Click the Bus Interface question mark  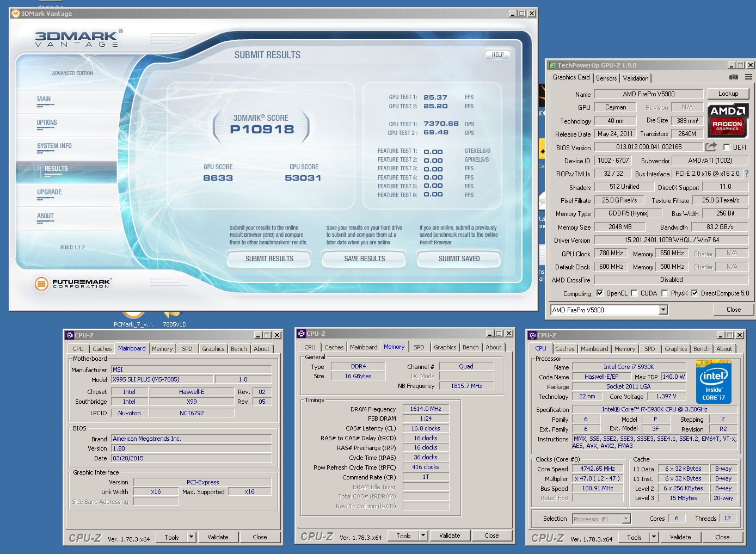[747, 174]
